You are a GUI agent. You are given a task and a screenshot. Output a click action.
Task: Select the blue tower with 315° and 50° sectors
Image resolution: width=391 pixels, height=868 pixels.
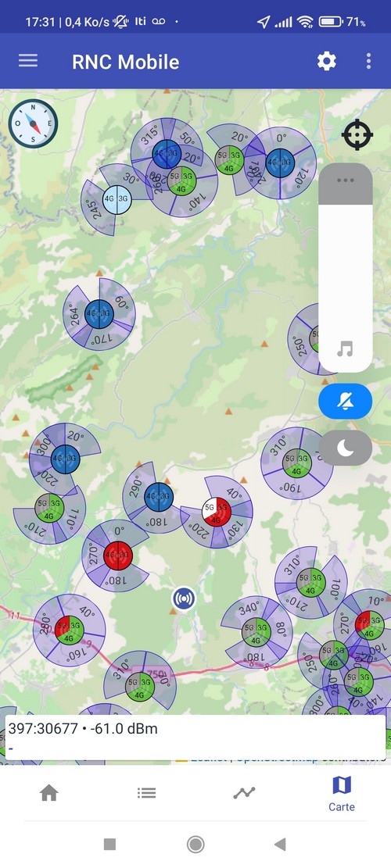point(167,154)
